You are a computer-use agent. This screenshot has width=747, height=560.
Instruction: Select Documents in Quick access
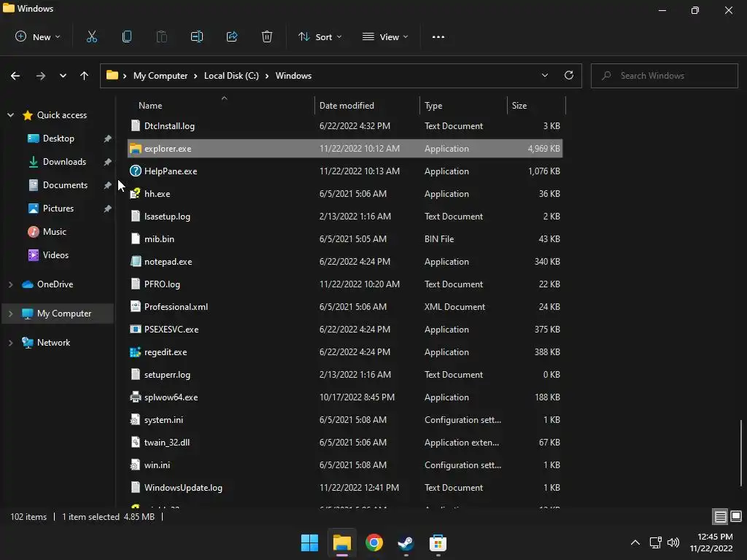point(65,185)
